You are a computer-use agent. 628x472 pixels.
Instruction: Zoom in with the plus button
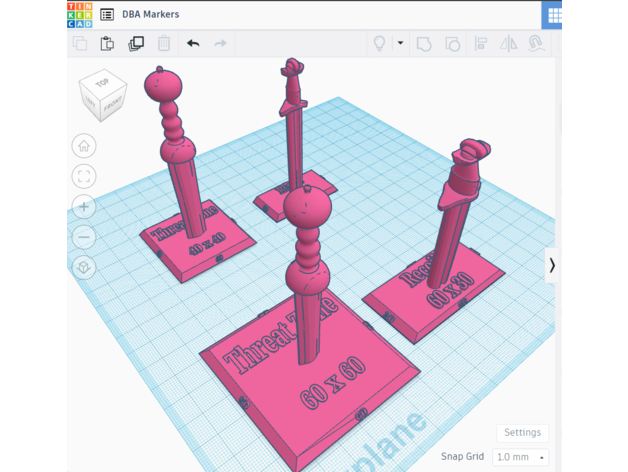(x=84, y=208)
